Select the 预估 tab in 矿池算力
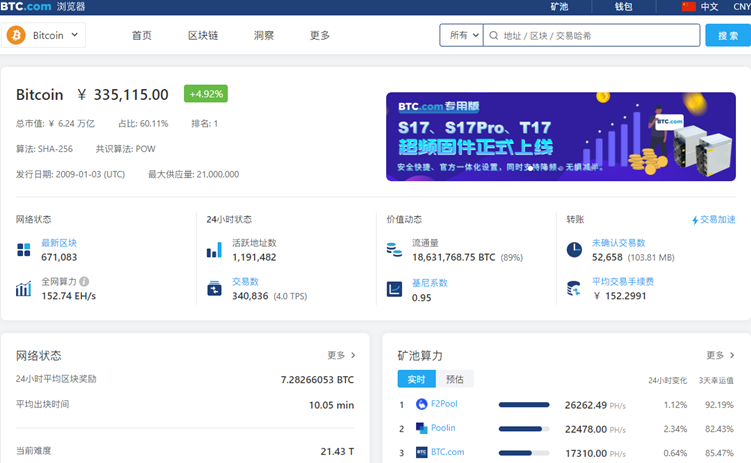The width and height of the screenshot is (751, 463). pos(455,379)
